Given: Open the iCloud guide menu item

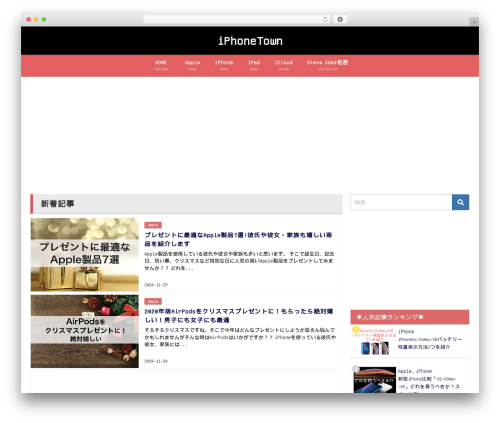Looking at the screenshot, I should click(283, 65).
